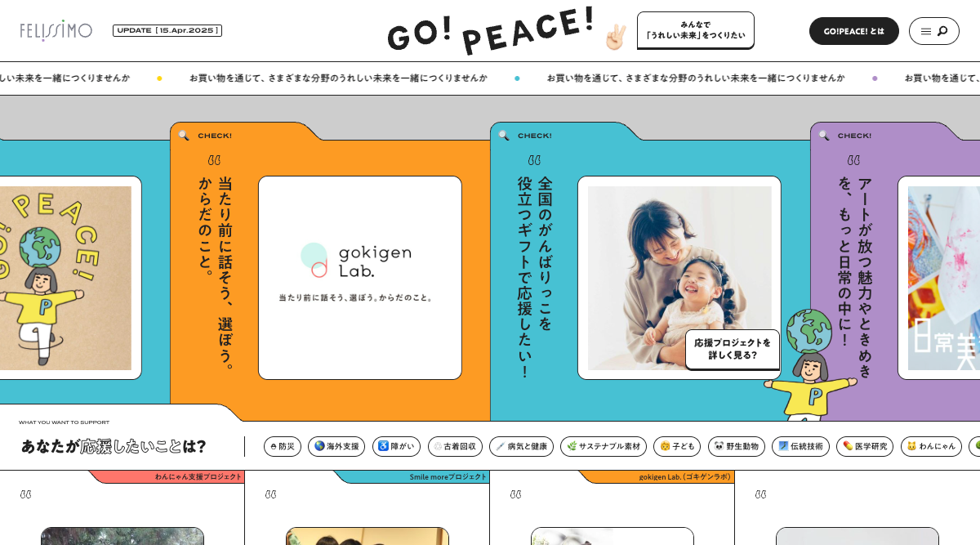Viewport: 980px width, 545px height.
Task: Click the GO! PEACE! title logo
Action: (x=491, y=31)
